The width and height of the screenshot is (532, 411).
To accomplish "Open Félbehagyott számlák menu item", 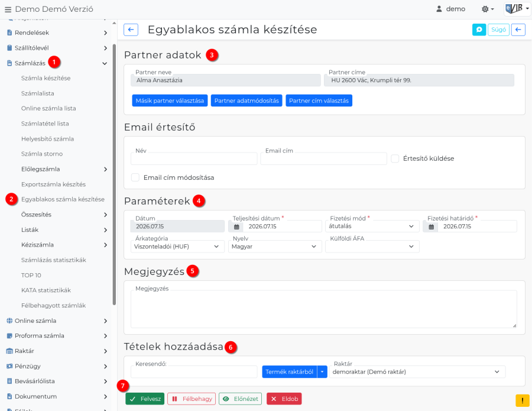I will pyautogui.click(x=54, y=306).
